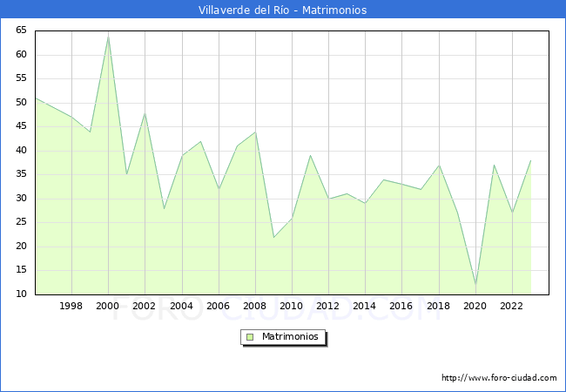Click the y-axis value 35
The image size is (566, 392).
pyautogui.click(x=21, y=174)
